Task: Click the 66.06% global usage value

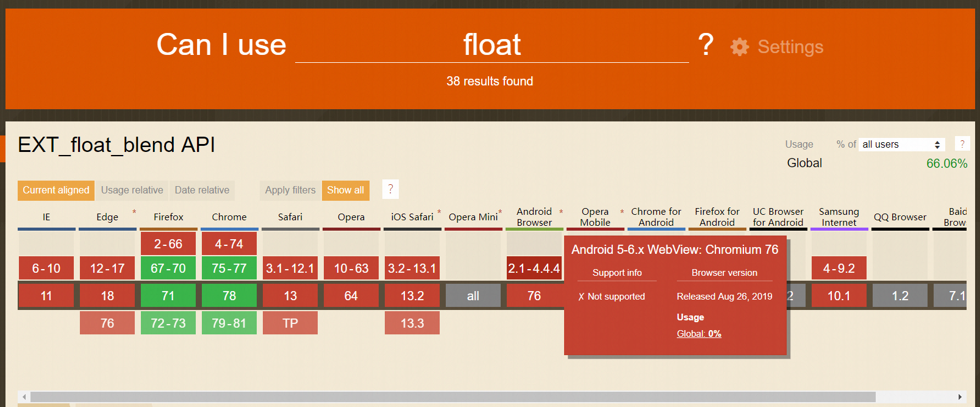Action: coord(946,164)
